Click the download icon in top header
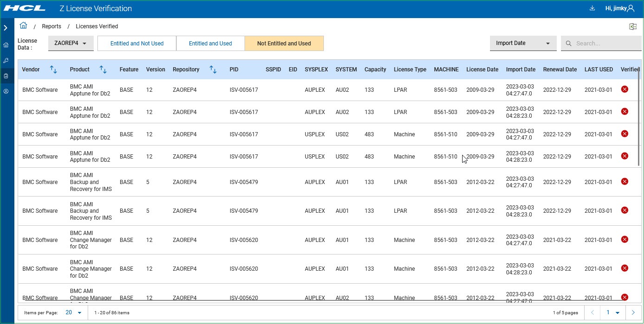644x324 pixels. pyautogui.click(x=592, y=8)
